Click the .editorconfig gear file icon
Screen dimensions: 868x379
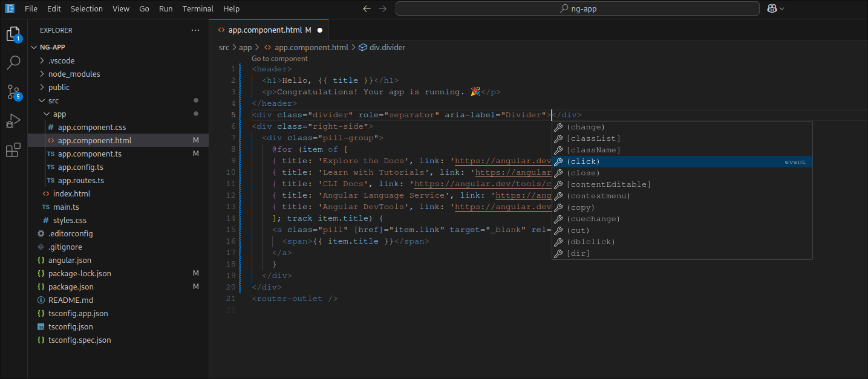click(x=41, y=233)
